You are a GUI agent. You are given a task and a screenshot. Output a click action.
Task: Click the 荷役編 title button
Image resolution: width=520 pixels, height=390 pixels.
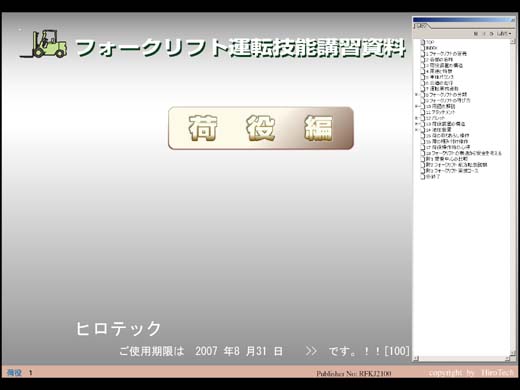pos(261,128)
